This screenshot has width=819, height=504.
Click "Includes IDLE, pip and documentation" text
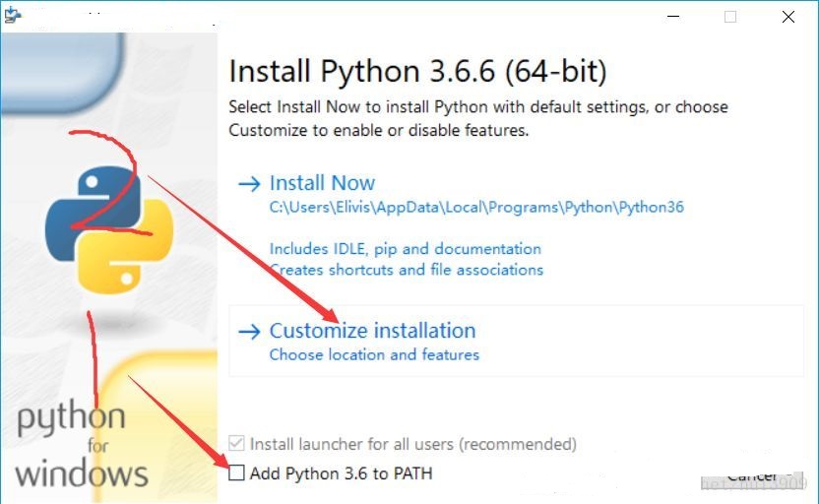pyautogui.click(x=406, y=249)
